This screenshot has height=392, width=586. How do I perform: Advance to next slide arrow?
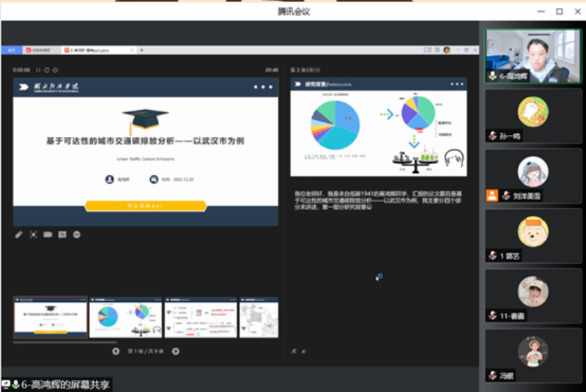point(176,351)
